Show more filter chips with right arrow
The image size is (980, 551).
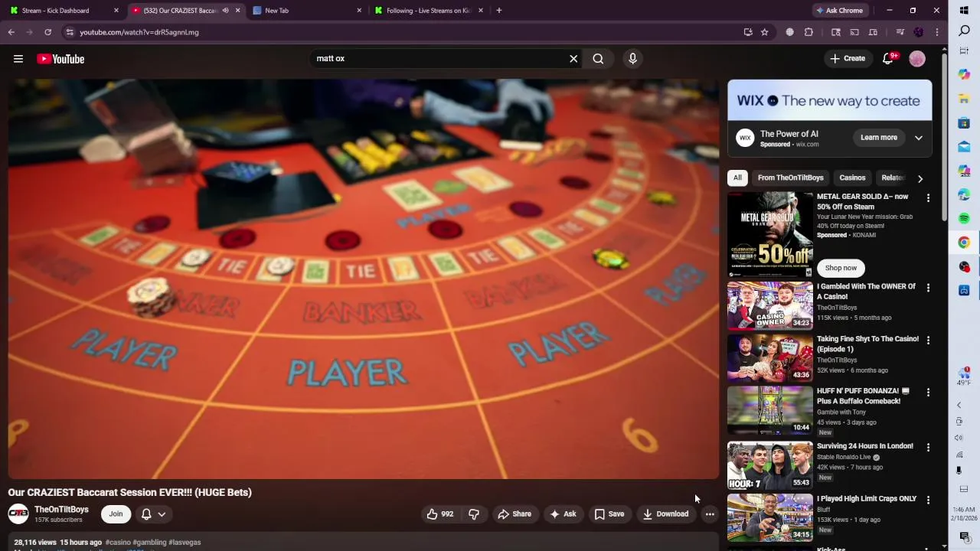(x=920, y=178)
